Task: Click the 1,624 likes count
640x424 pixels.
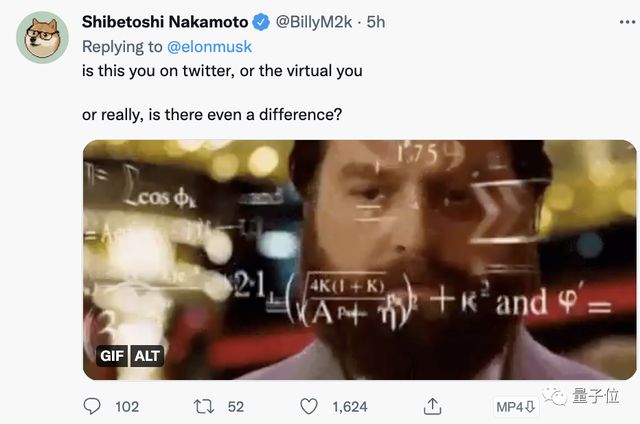Action: (x=349, y=406)
